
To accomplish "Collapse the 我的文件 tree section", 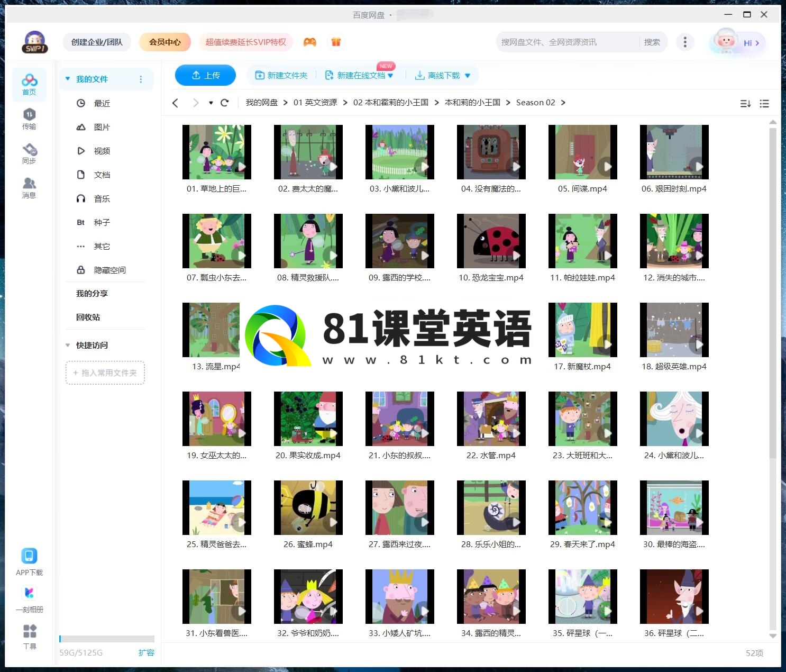I will click(68, 79).
